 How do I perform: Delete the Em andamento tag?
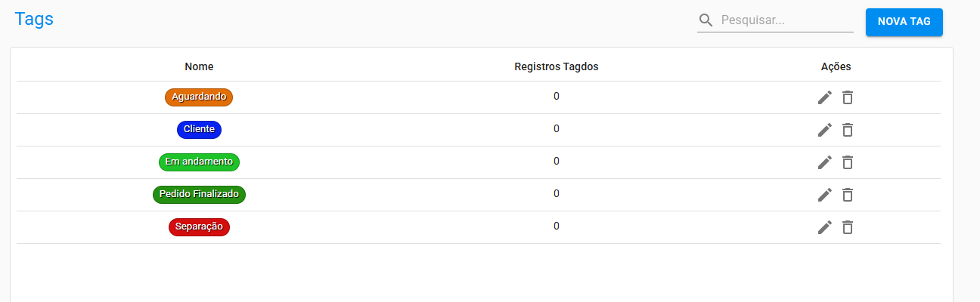click(848, 162)
